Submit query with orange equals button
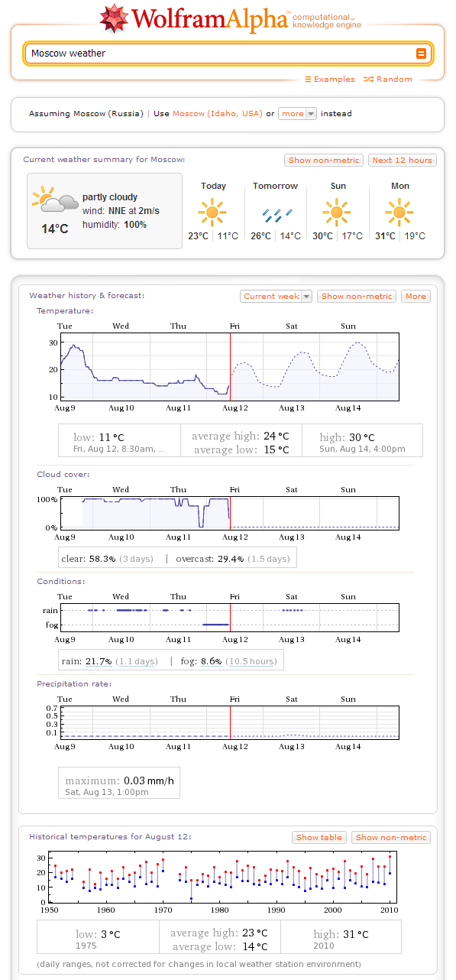456x980 pixels. pos(421,54)
